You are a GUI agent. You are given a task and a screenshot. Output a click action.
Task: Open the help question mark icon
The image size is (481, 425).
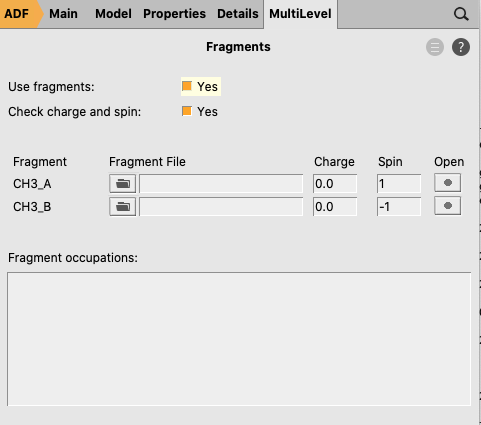(461, 47)
